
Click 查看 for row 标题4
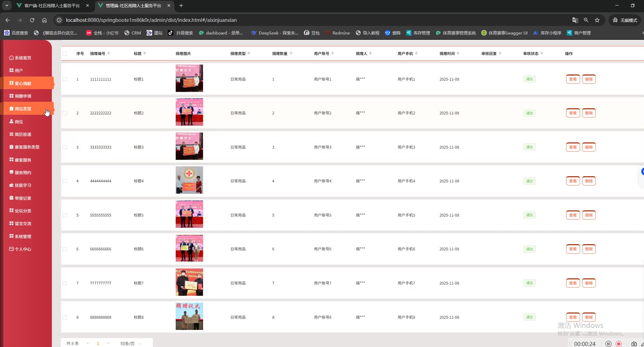pos(573,181)
